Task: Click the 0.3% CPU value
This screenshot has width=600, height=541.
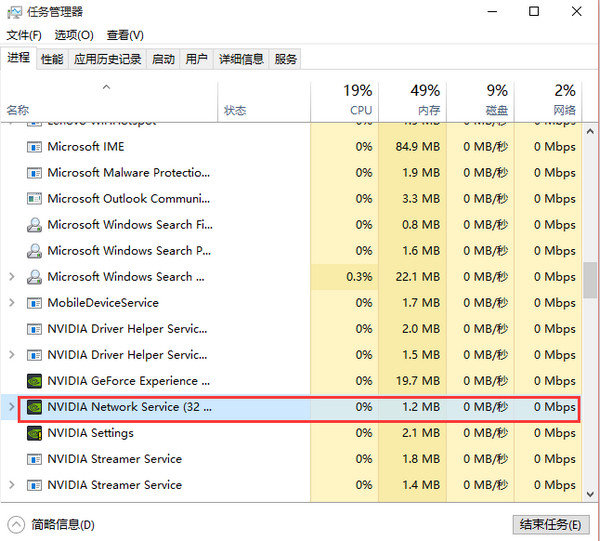Action: (359, 277)
